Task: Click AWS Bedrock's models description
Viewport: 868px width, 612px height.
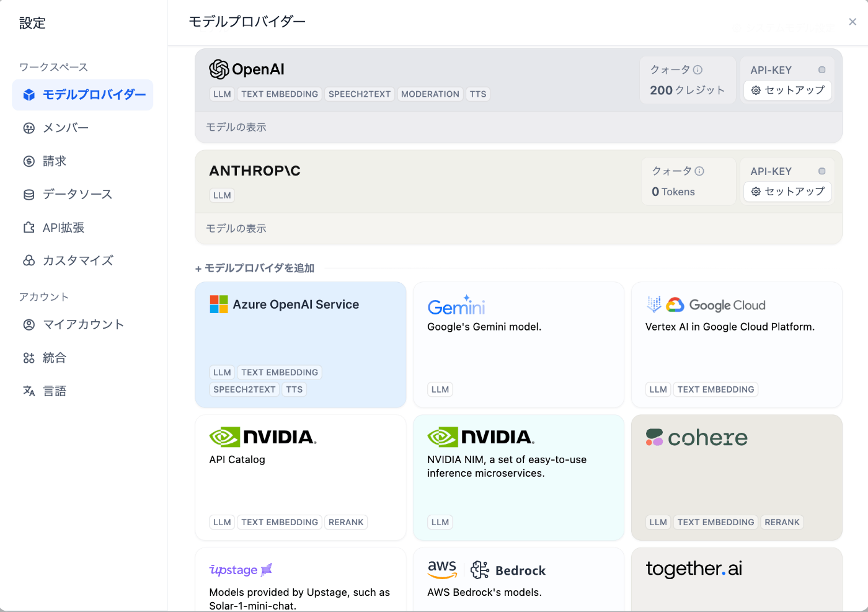Action: 484,592
